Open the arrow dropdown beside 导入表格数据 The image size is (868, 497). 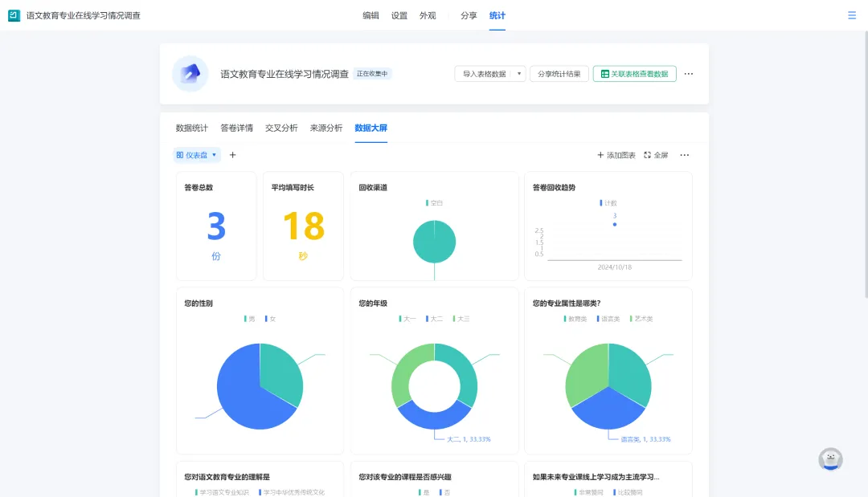(x=518, y=74)
